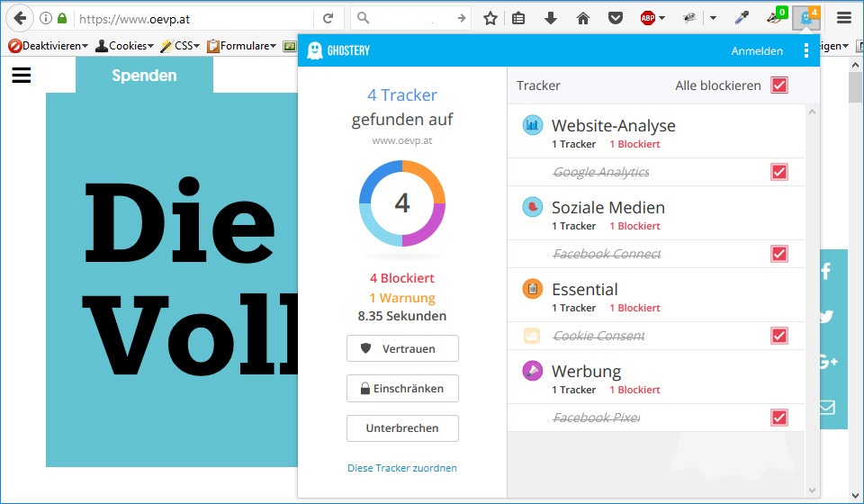Screen dimensions: 864x504
Task: Click the Google Analytics tracker name
Action: pyautogui.click(x=600, y=172)
